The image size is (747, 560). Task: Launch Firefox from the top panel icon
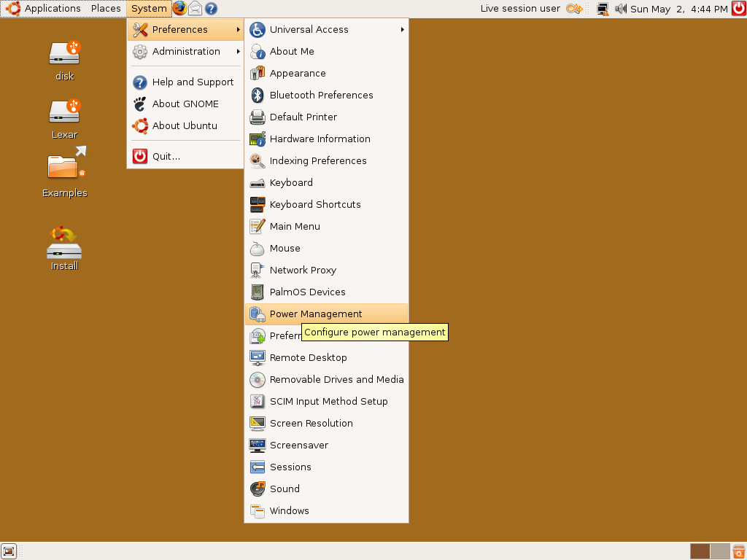pos(179,8)
